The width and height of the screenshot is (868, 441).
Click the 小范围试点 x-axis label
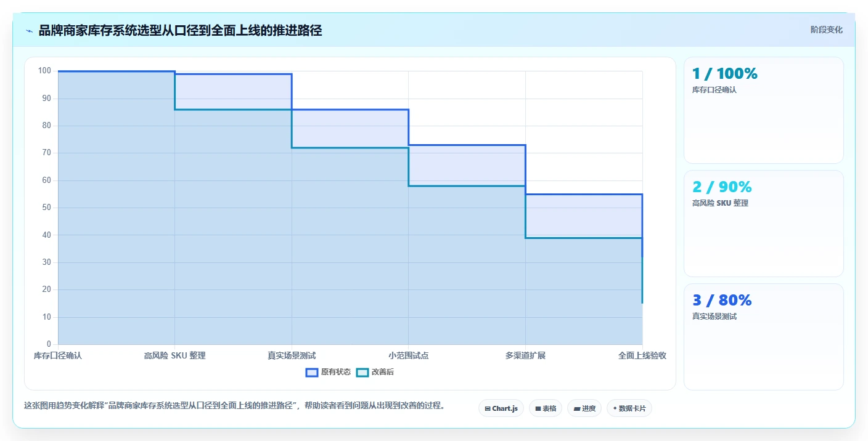coord(408,355)
